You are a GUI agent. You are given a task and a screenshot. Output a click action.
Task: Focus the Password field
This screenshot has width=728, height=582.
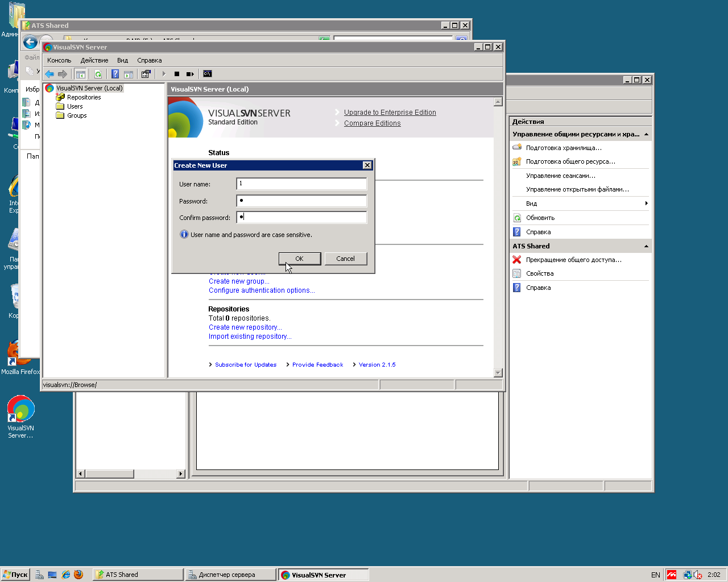[x=301, y=201]
